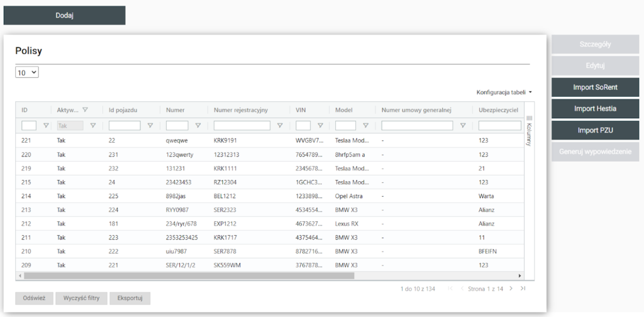
Task: Jump to the last page of results
Action: click(523, 289)
